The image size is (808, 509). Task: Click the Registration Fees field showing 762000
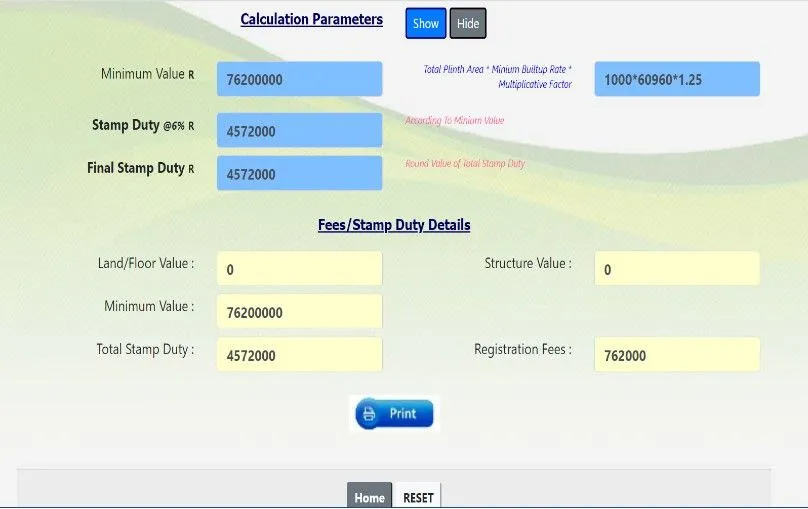pos(676,355)
